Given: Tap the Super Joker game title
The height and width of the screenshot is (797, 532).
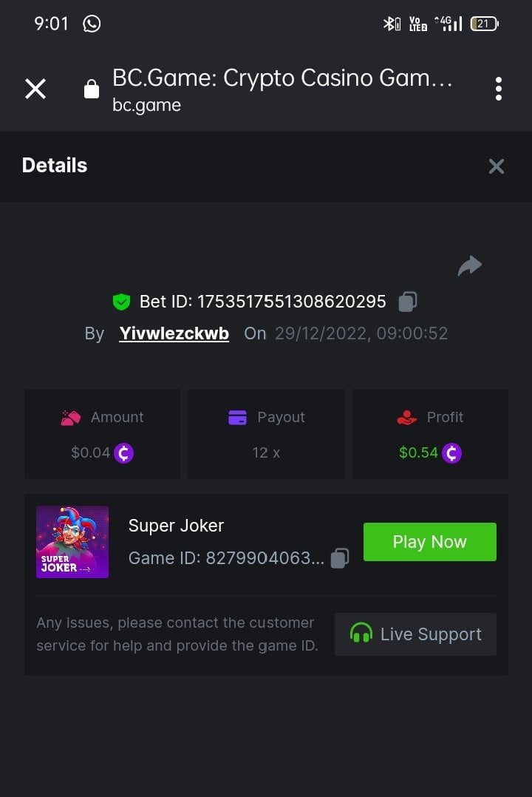Looking at the screenshot, I should [176, 526].
